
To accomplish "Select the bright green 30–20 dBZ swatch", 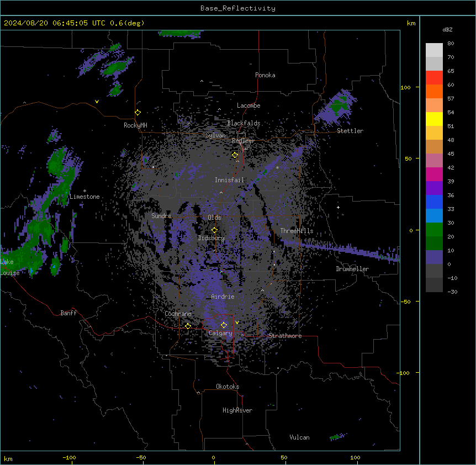I will click(434, 230).
